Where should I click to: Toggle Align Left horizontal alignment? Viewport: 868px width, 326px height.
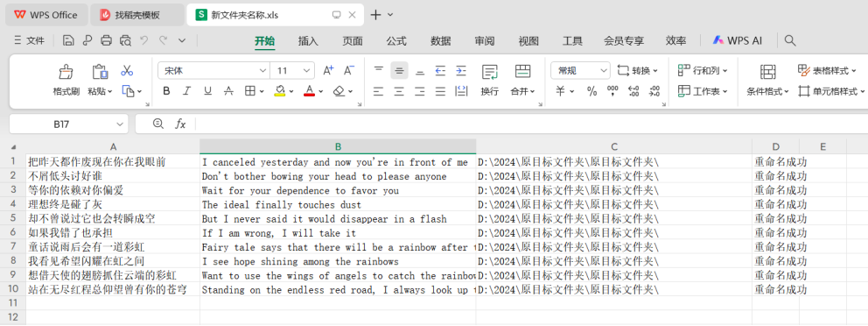pyautogui.click(x=379, y=91)
